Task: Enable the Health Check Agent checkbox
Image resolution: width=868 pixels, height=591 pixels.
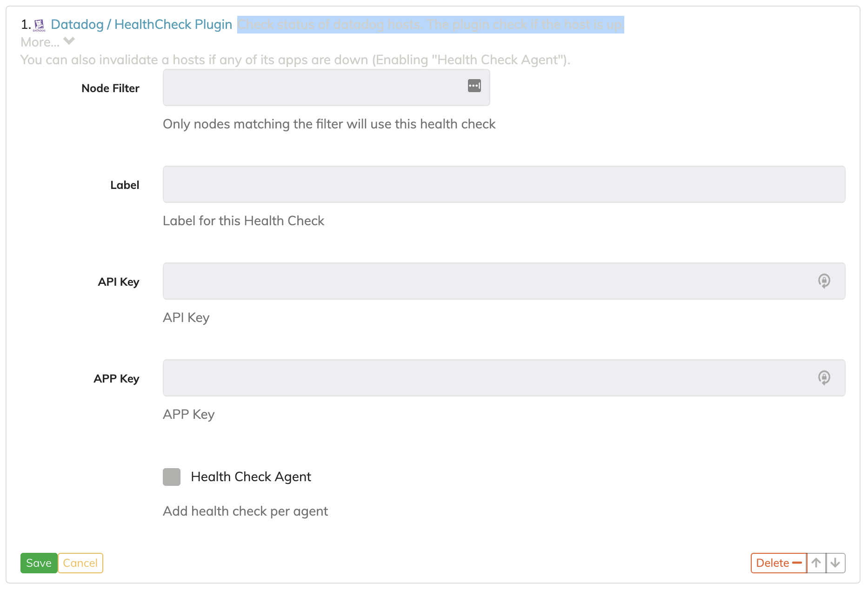Action: pyautogui.click(x=172, y=477)
